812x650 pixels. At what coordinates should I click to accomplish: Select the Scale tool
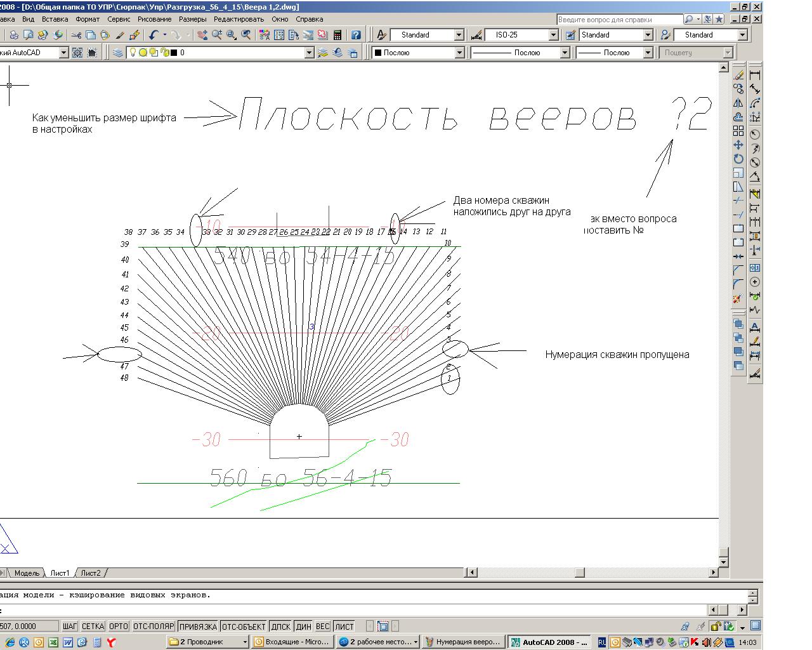point(738,173)
